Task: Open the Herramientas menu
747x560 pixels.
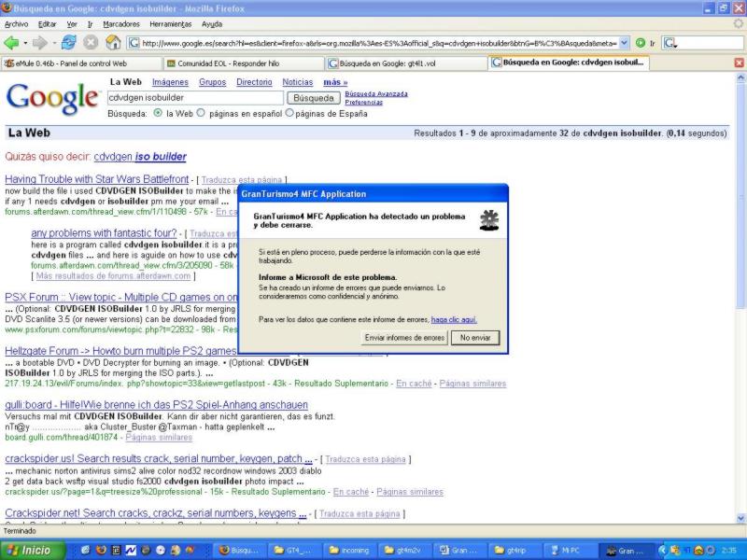Action: pos(171,24)
